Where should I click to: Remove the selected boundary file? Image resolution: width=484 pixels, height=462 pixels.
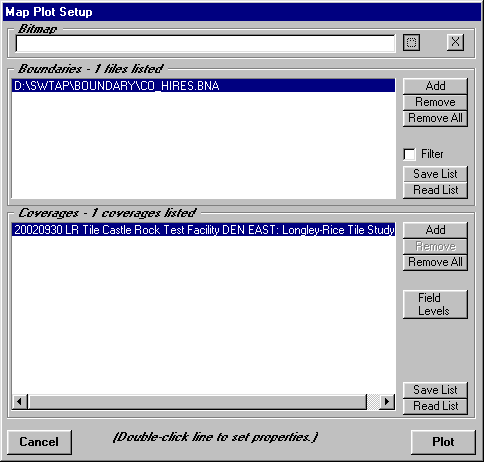(x=435, y=102)
